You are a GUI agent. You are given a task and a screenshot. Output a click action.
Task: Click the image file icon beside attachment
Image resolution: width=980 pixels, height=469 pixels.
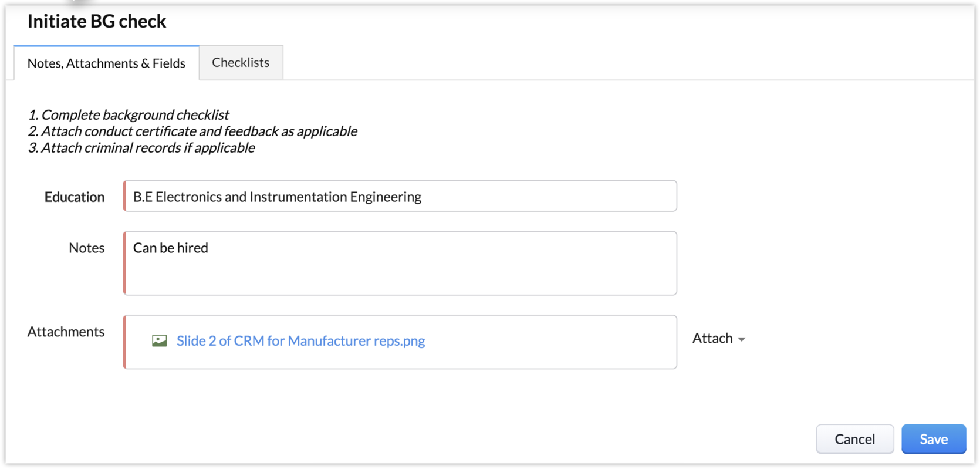[x=159, y=341]
